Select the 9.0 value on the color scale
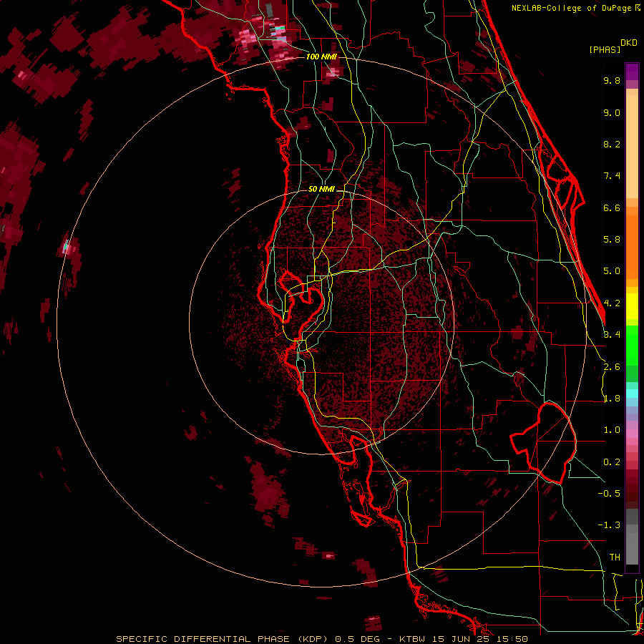This screenshot has width=644, height=644. pyautogui.click(x=612, y=112)
